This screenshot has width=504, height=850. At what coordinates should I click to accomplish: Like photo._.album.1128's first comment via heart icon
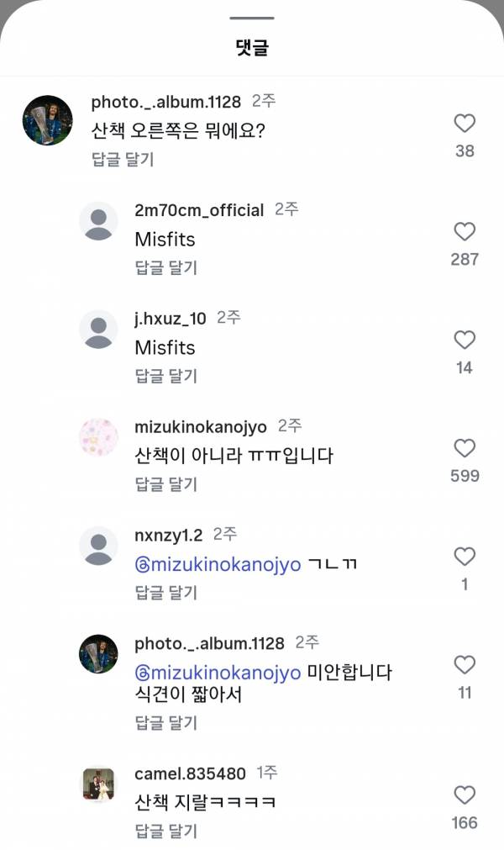tap(465, 123)
